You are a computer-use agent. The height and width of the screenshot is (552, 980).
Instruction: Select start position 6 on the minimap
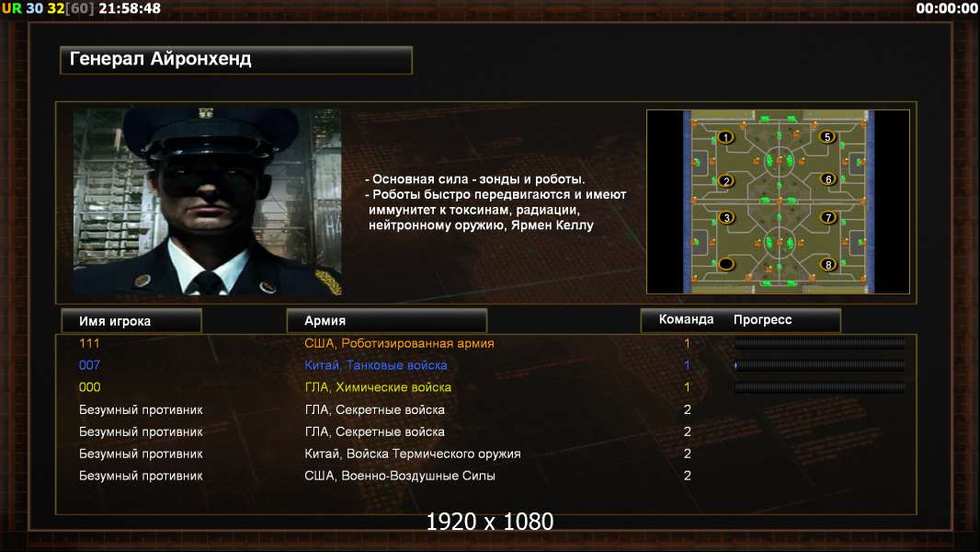pos(828,178)
